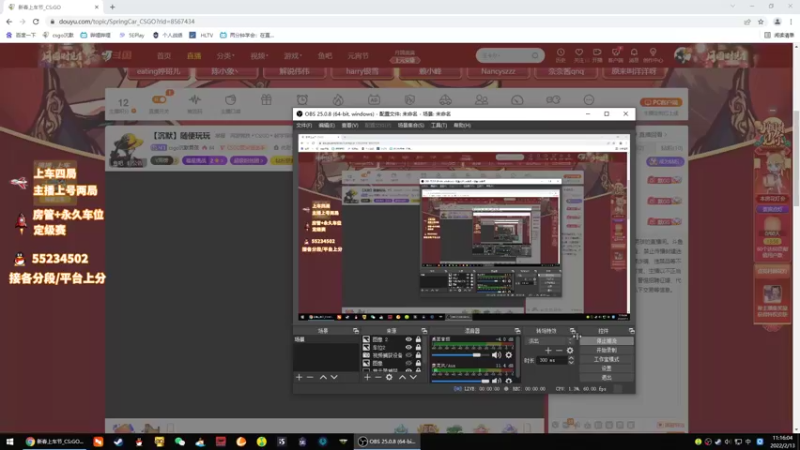The height and width of the screenshot is (450, 800).
Task: Bookmark this page with star icon
Action: [x=761, y=21]
